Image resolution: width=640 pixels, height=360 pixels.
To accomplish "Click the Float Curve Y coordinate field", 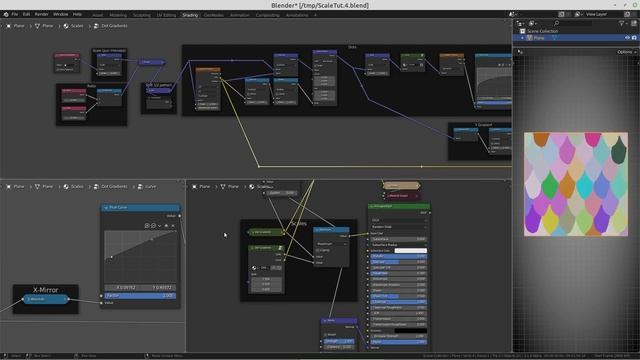I will 158,287.
